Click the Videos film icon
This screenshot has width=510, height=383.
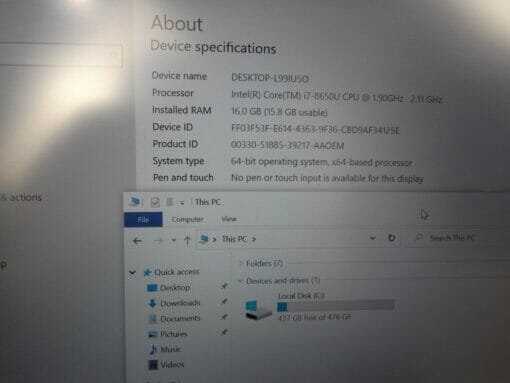(153, 365)
